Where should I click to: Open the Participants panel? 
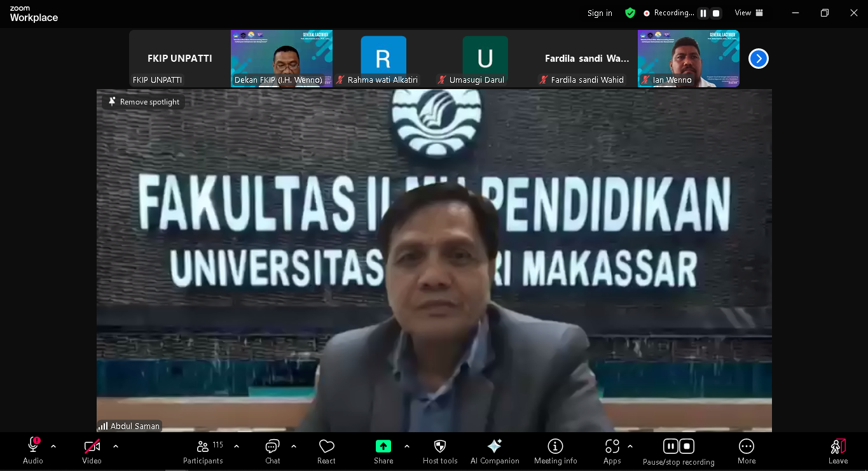click(x=203, y=447)
